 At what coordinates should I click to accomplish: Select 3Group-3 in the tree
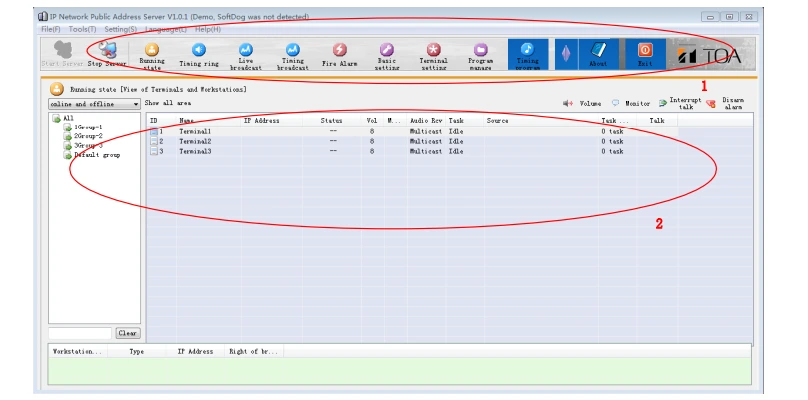(x=82, y=145)
